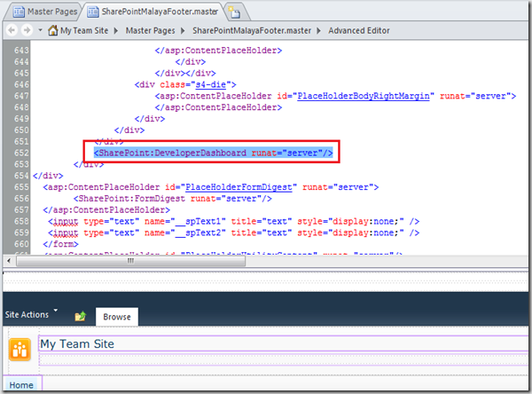Click the PlaceHolderBodyRightMargin id link

point(364,96)
